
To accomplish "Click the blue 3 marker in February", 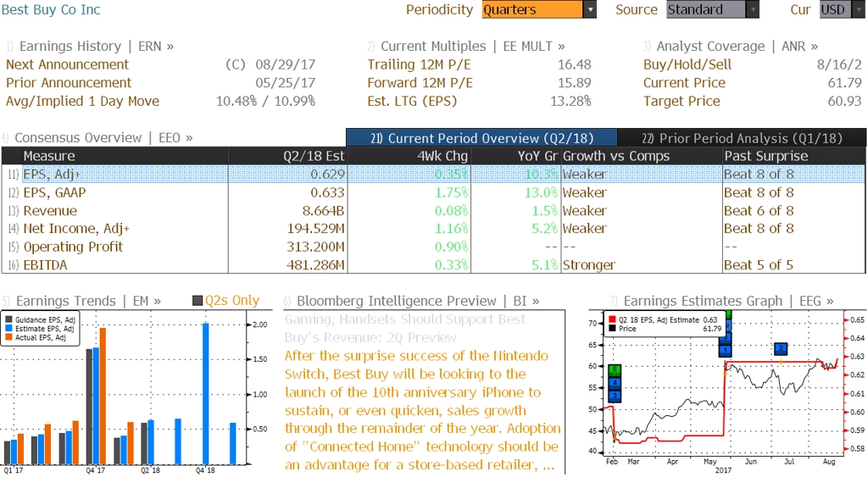I will [615, 395].
